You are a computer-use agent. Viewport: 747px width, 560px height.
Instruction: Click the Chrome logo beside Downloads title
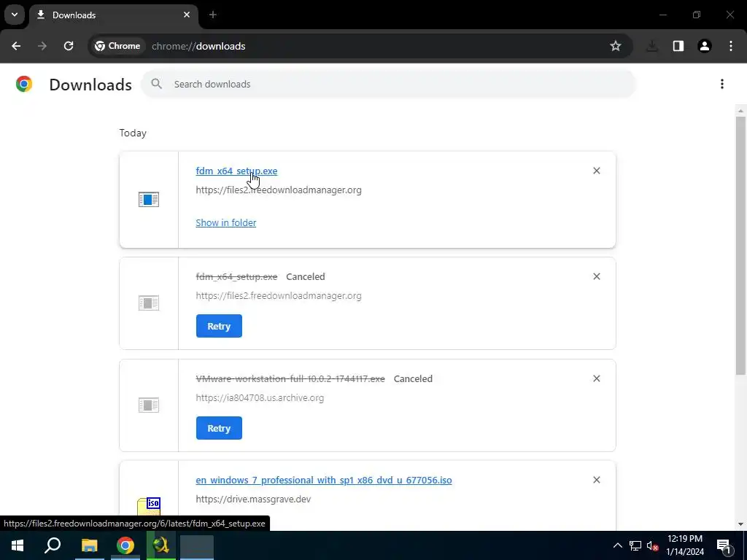(x=24, y=84)
